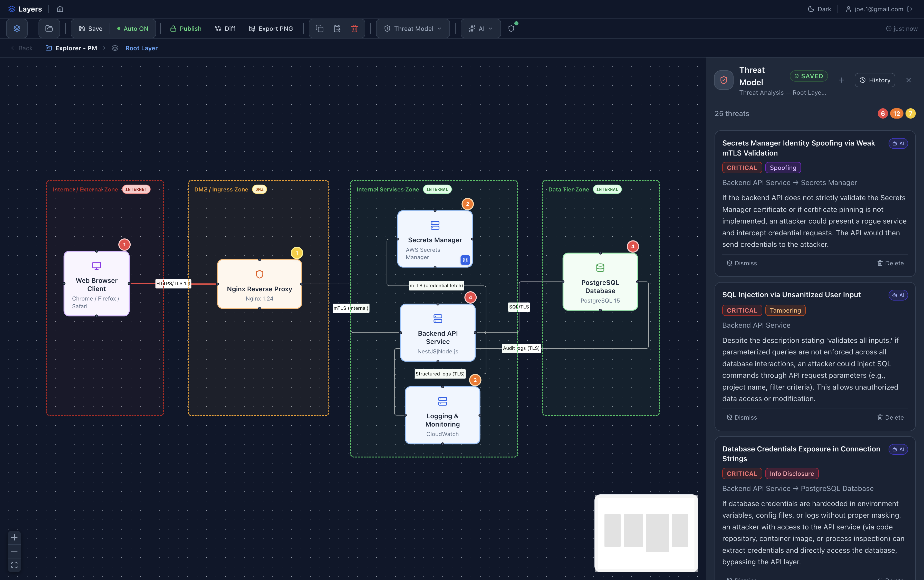Image resolution: width=924 pixels, height=580 pixels.
Task: Click yellow threat badge on Nginx Reverse Proxy
Action: (297, 253)
